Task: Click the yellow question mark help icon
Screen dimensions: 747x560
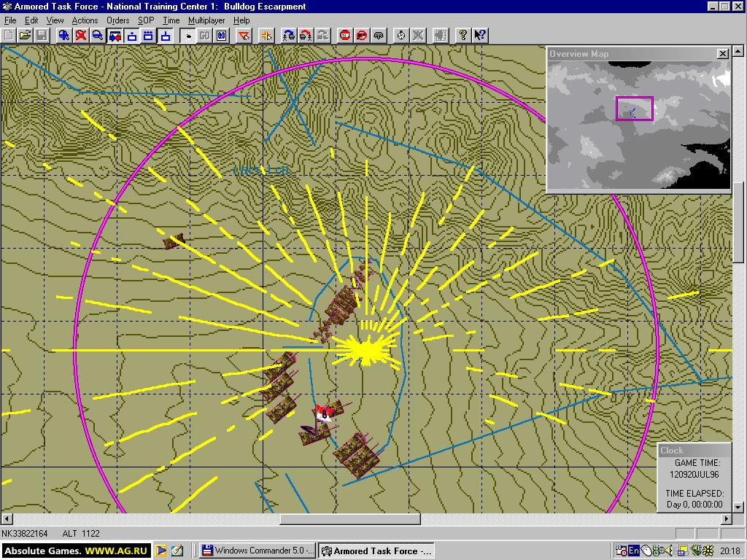Action: pyautogui.click(x=463, y=35)
